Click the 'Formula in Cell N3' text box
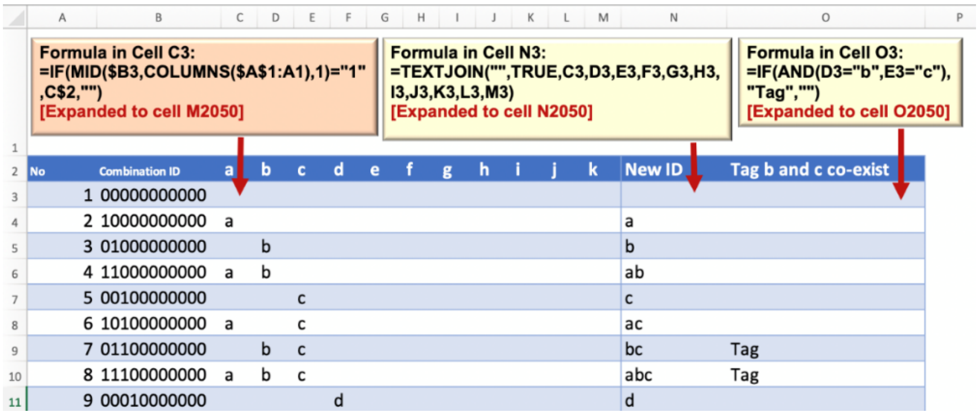The image size is (980, 417). click(557, 88)
